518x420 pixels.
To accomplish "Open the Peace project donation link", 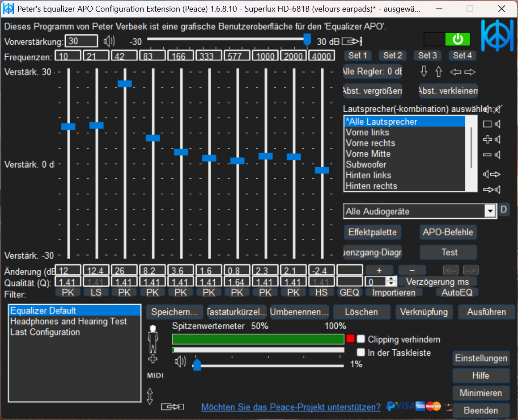I will coord(291,407).
